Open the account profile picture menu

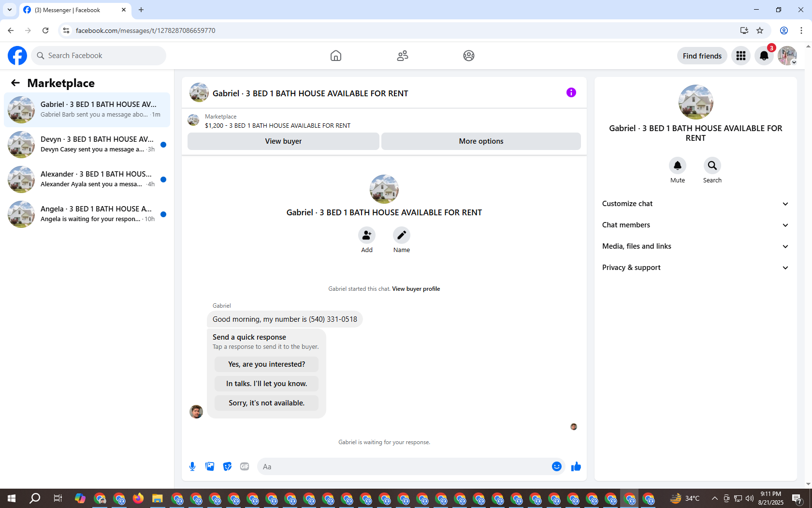point(787,56)
